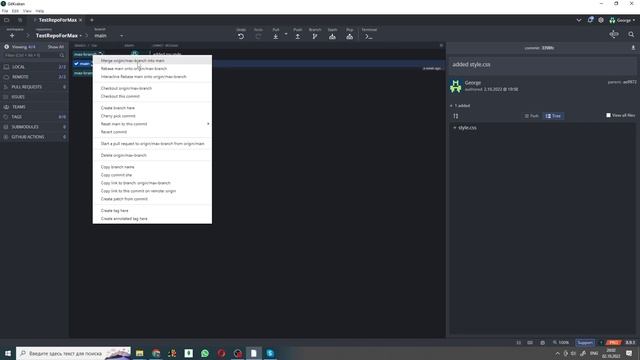The image size is (640, 360).
Task: Select the TestRepoForMax tab
Action: coord(58,20)
